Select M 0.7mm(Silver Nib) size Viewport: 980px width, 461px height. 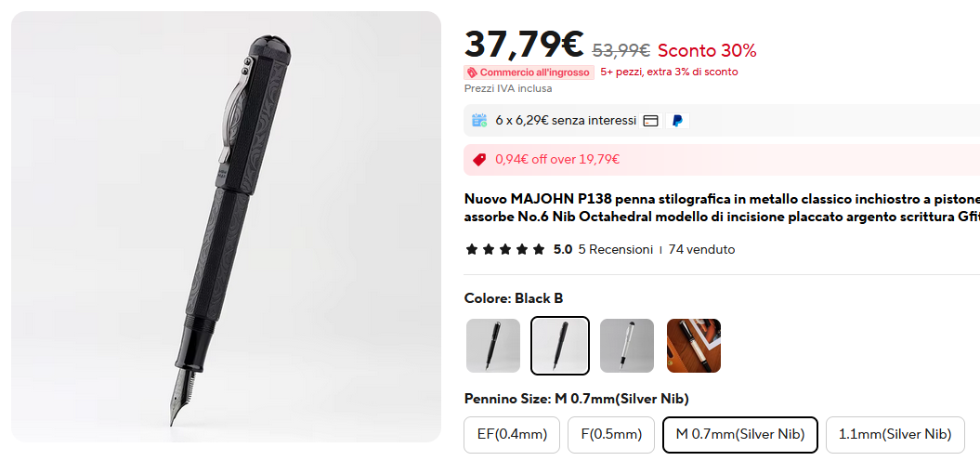pyautogui.click(x=739, y=434)
